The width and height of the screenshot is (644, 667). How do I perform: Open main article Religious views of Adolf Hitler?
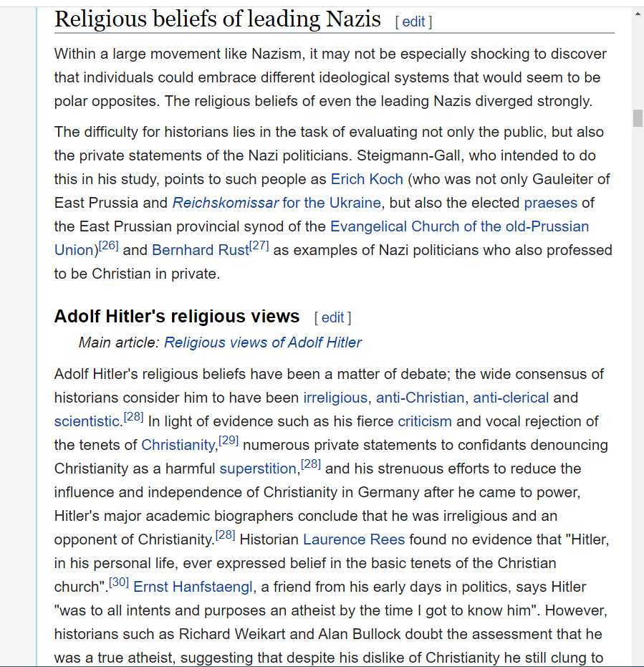click(263, 342)
